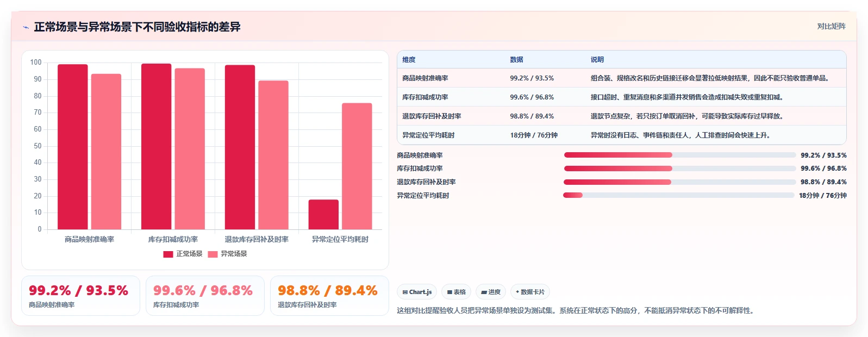Screen dimensions: 868x337
Task: Click the 异常定位平均耗时 x-axis label
Action: pyautogui.click(x=340, y=239)
